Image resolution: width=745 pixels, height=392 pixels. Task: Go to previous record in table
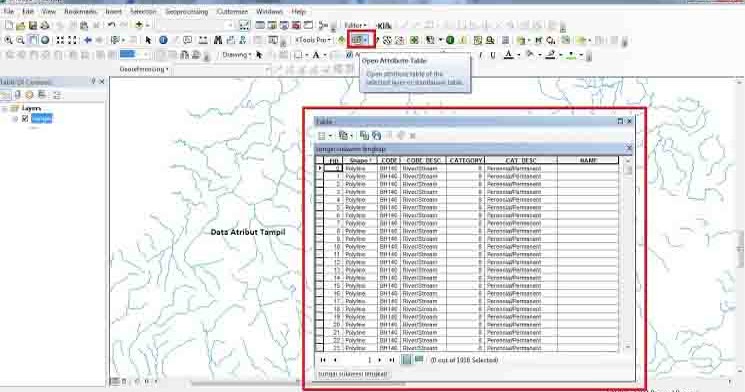335,360
